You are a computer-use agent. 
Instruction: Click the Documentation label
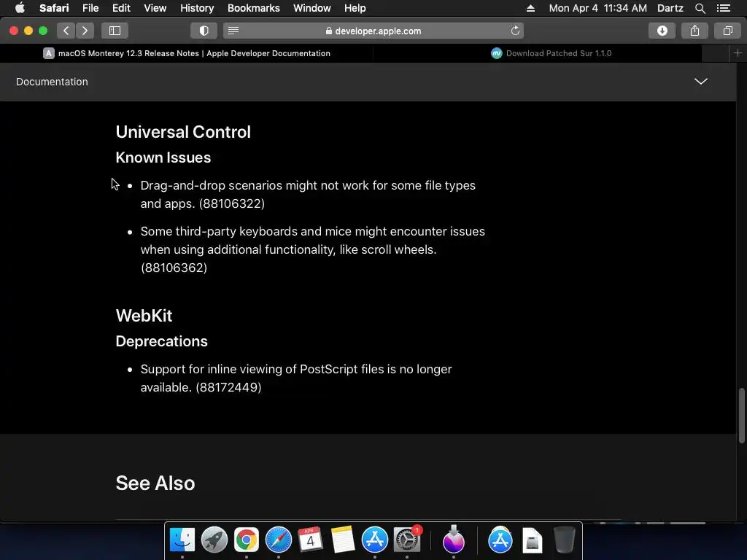(52, 82)
